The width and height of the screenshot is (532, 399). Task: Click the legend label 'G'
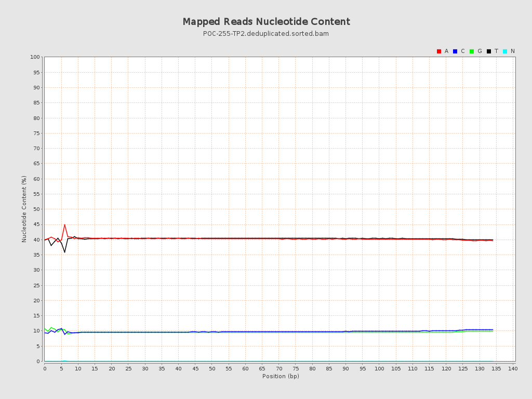480,51
